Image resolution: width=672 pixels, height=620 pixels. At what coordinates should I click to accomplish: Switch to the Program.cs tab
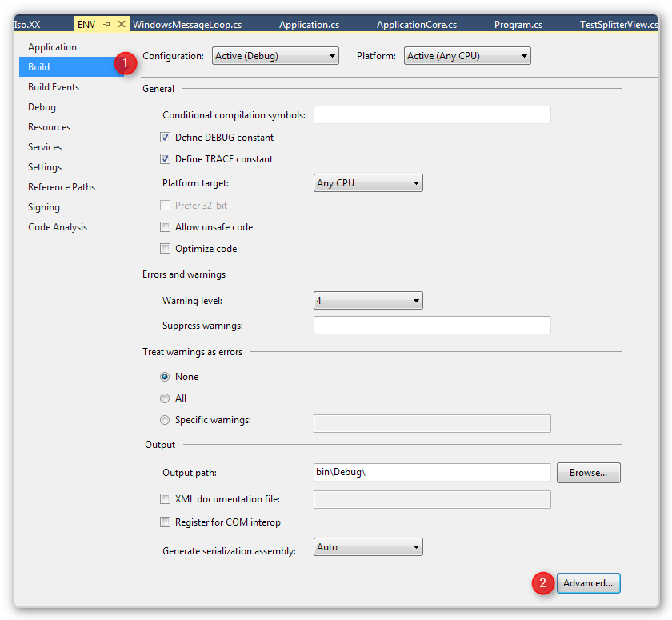tap(518, 24)
